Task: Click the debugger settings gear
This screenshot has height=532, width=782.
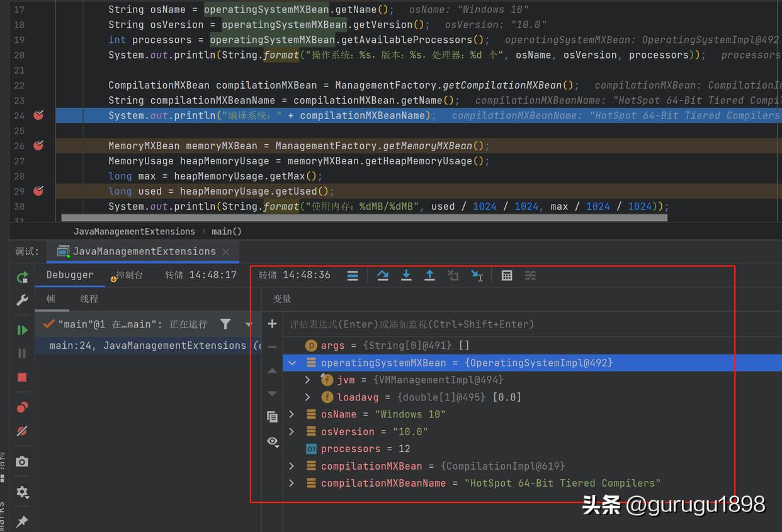Action: (22, 492)
